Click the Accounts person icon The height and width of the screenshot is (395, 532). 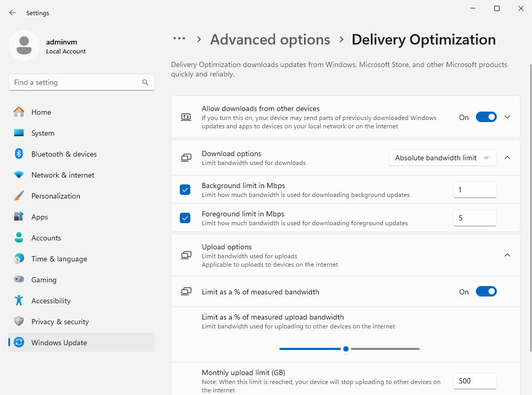(x=19, y=238)
